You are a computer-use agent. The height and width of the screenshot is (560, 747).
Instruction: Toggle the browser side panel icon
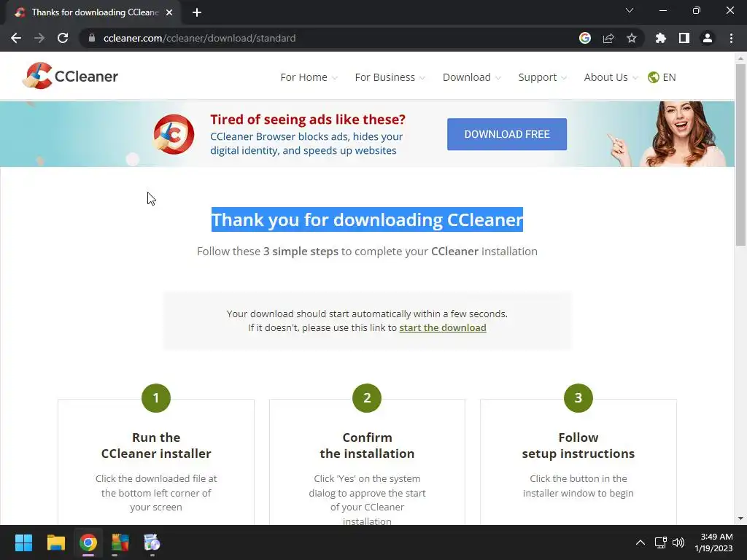pos(684,38)
